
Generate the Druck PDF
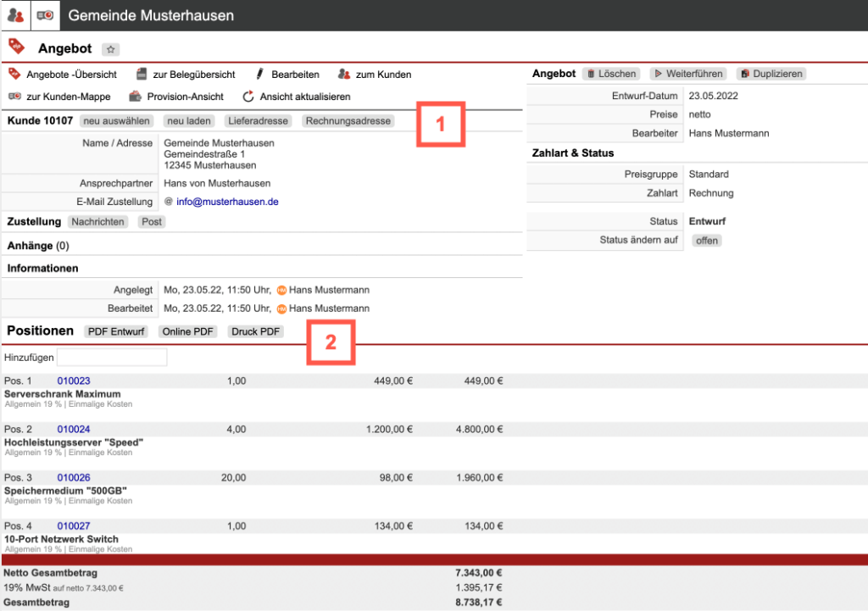(x=255, y=331)
